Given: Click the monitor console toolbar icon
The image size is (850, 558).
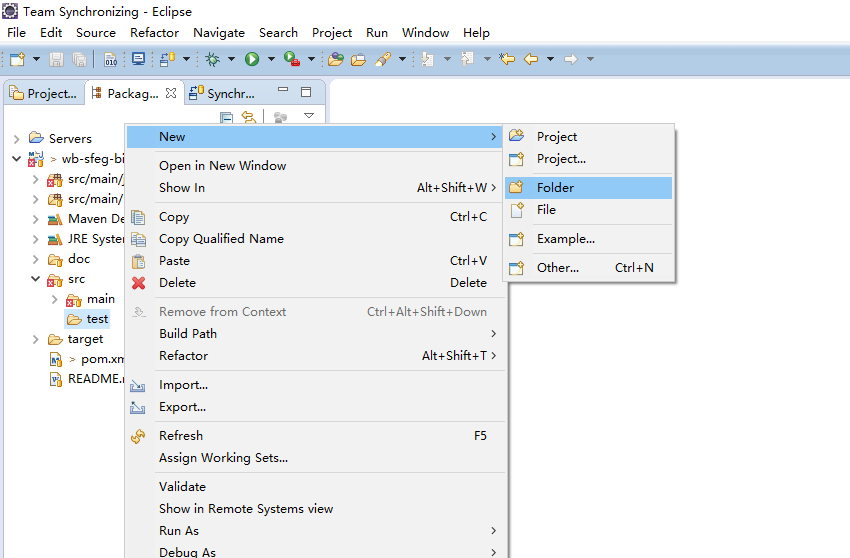Looking at the screenshot, I should tap(138, 59).
